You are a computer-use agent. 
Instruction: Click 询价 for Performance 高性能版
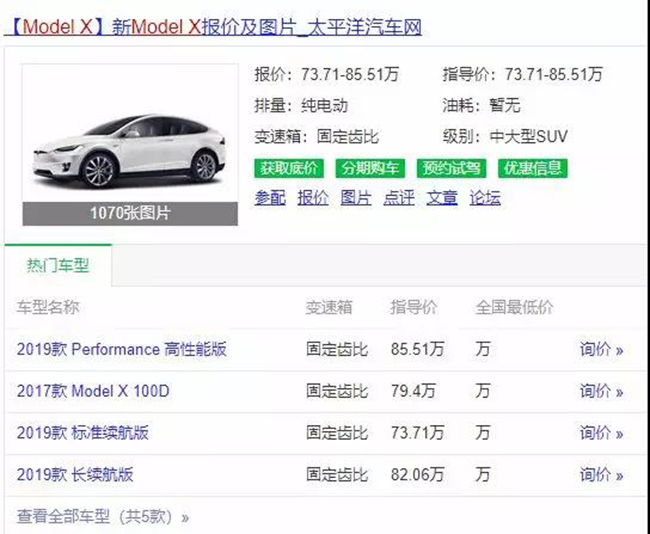[x=601, y=350]
